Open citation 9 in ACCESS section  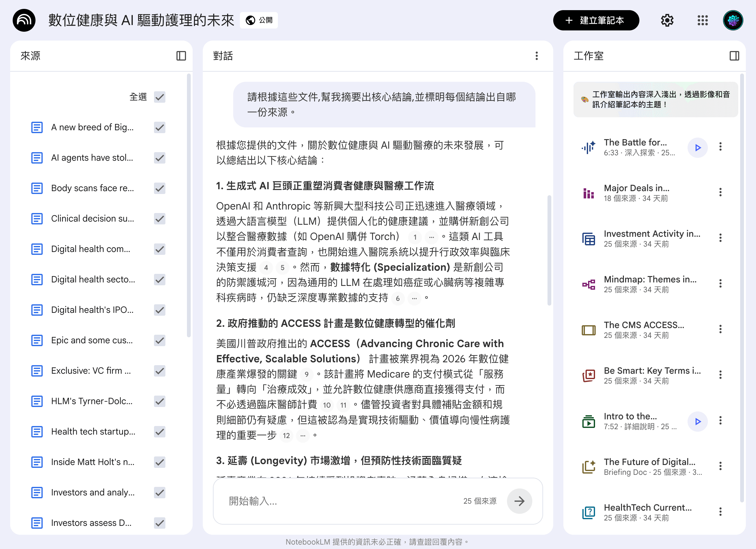(306, 374)
